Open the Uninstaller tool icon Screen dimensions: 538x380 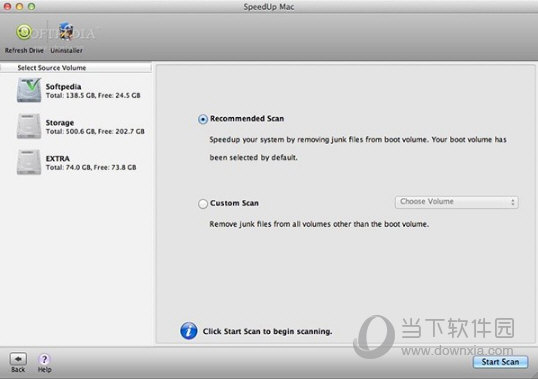(66, 32)
